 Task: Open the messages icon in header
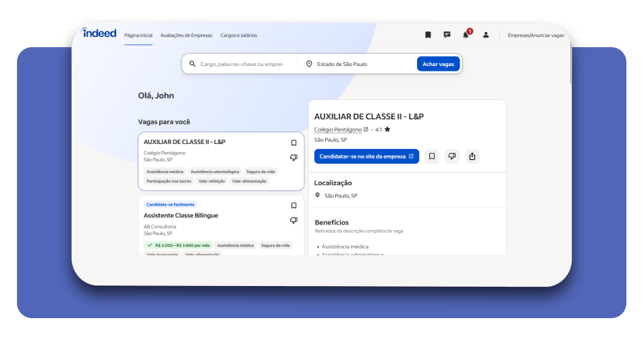[447, 35]
